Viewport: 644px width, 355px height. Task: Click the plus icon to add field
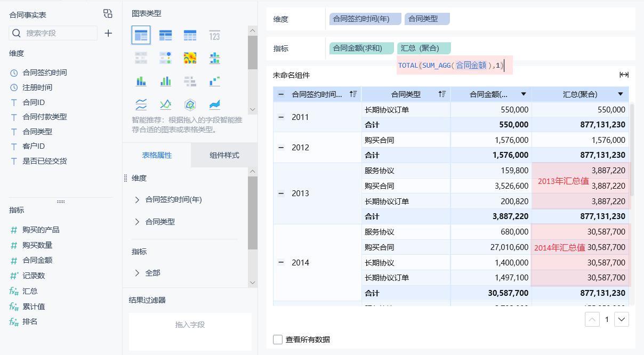coord(108,33)
